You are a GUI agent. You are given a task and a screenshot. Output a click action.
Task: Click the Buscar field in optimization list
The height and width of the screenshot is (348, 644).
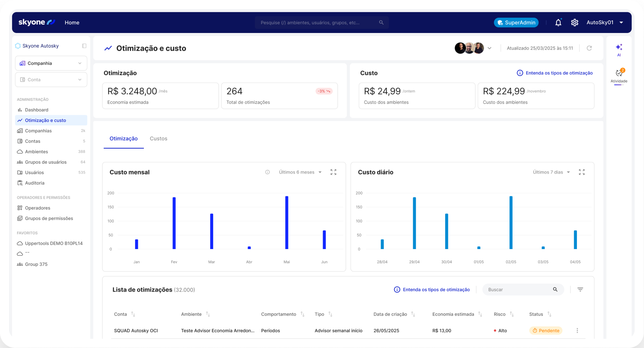[518, 290]
